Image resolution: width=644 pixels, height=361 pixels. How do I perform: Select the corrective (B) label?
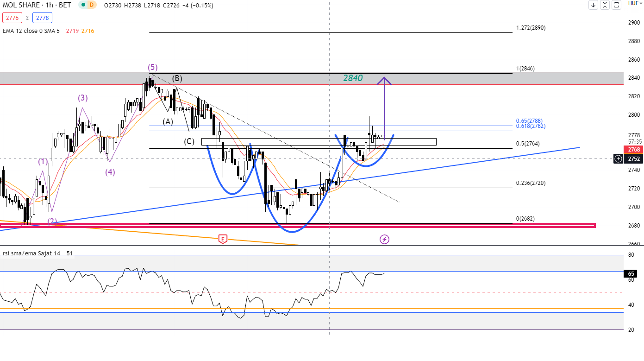pos(178,78)
